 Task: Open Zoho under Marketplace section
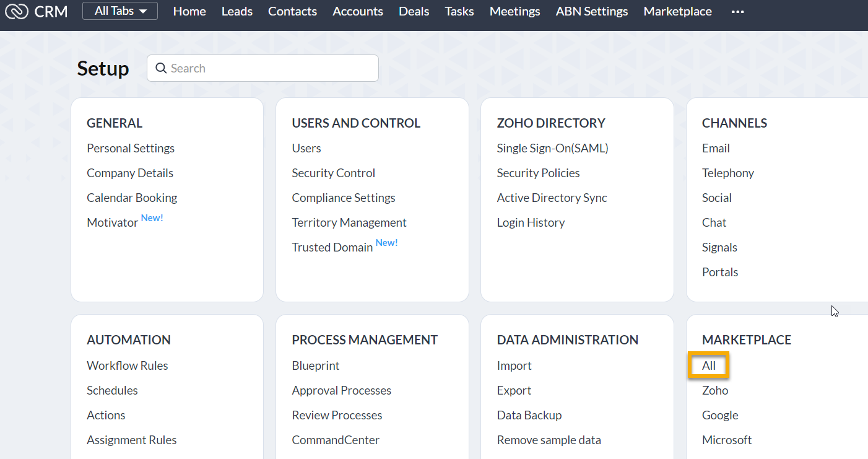pos(715,390)
